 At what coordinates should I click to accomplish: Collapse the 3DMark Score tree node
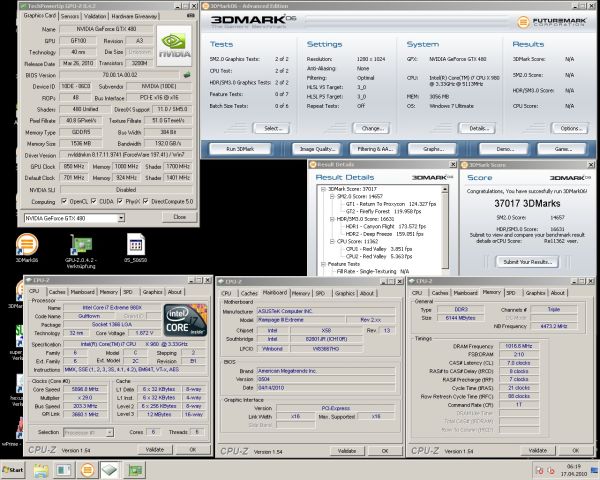[323, 189]
